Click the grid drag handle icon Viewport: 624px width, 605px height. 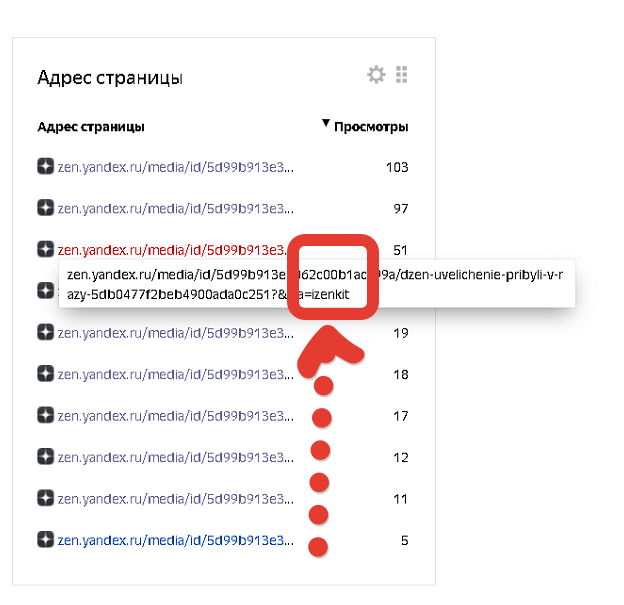tap(402, 74)
